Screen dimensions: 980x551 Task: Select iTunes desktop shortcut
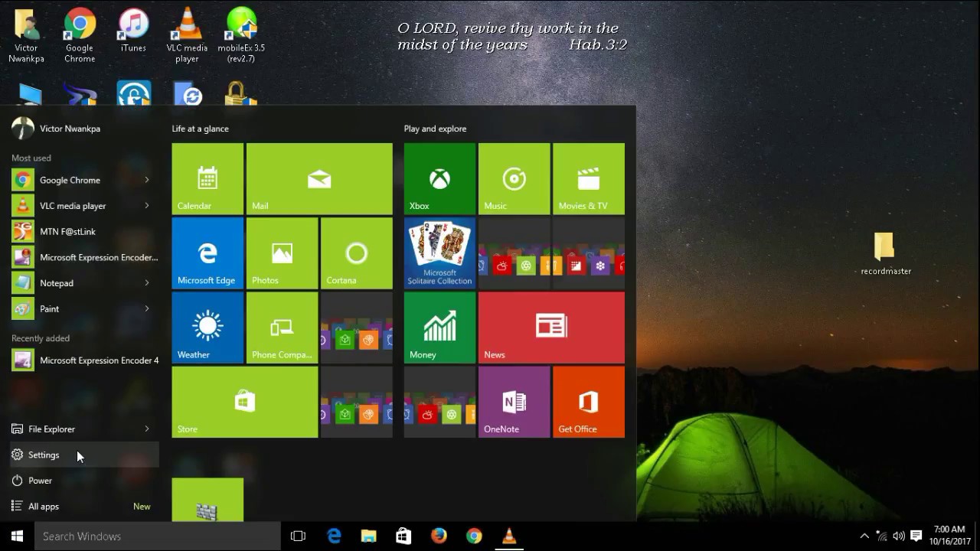133,31
